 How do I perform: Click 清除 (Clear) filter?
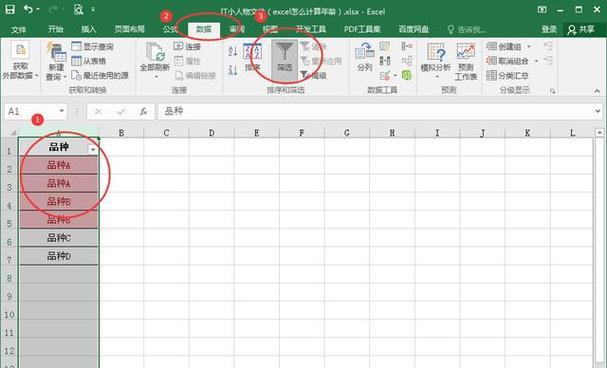click(x=314, y=46)
